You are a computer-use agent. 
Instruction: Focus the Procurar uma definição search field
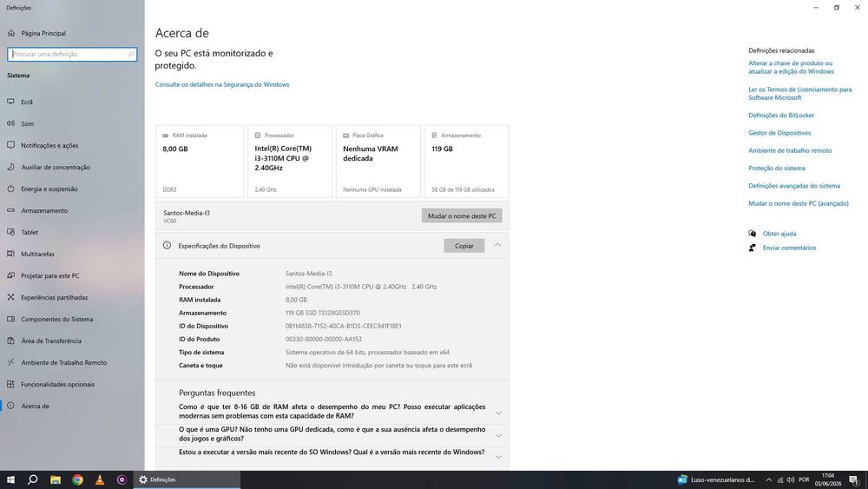click(72, 54)
